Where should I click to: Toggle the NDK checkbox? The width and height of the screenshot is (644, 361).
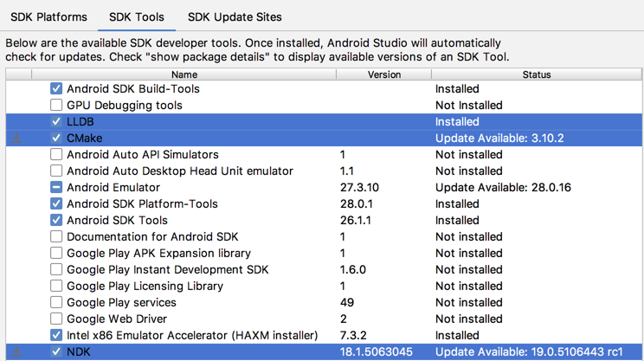56,352
